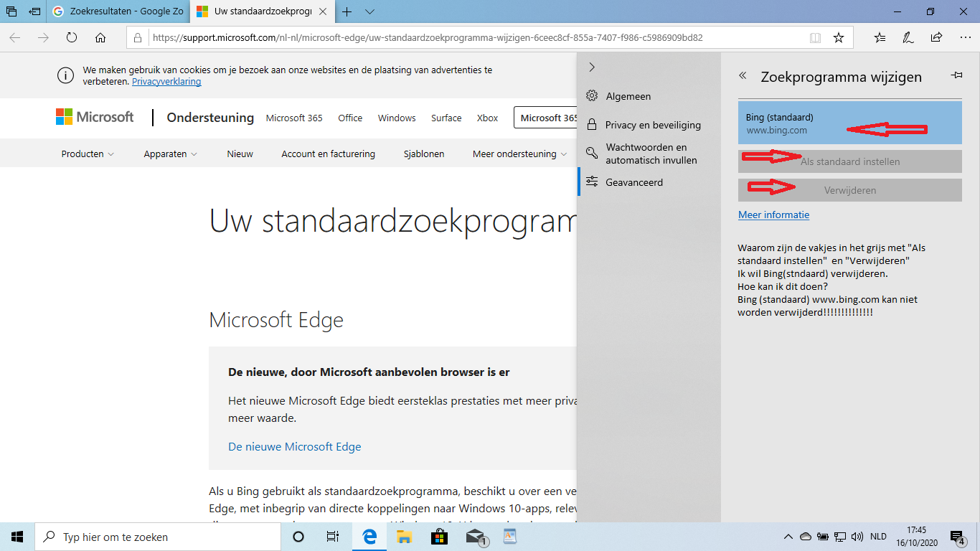Click the Als standaard instellen button

tap(849, 161)
